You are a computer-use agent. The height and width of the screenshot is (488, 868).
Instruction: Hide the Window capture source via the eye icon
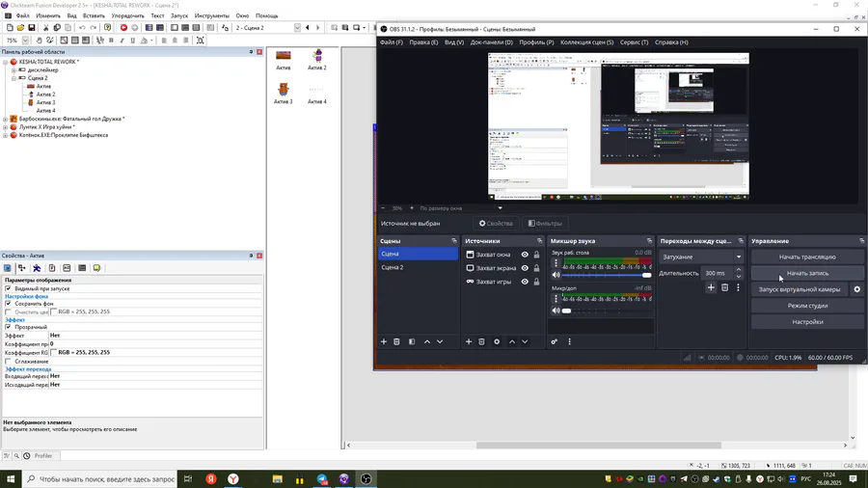(525, 255)
